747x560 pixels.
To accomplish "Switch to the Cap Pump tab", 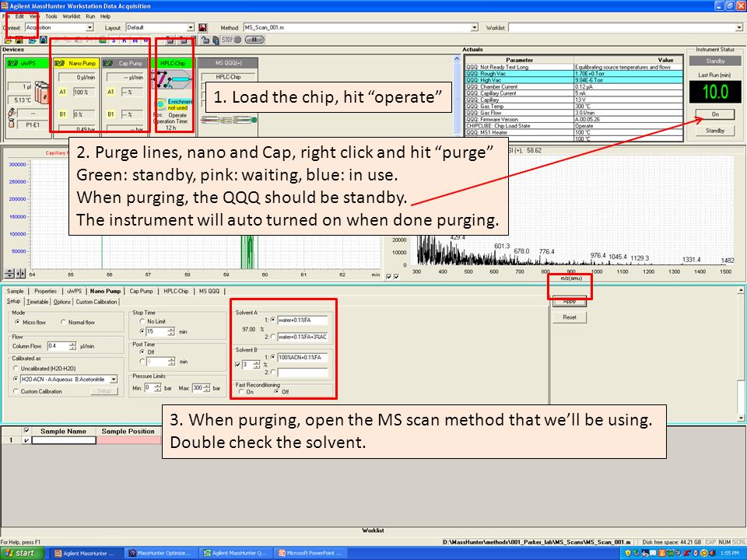I will point(141,291).
